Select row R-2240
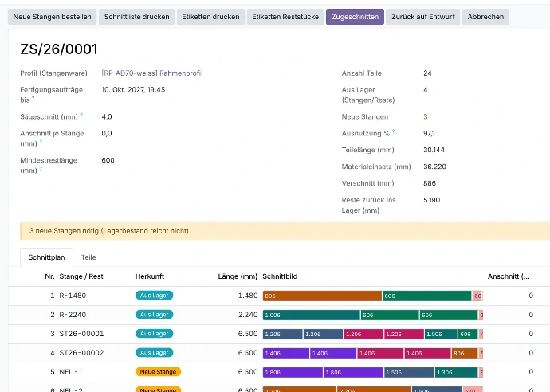 (279, 315)
